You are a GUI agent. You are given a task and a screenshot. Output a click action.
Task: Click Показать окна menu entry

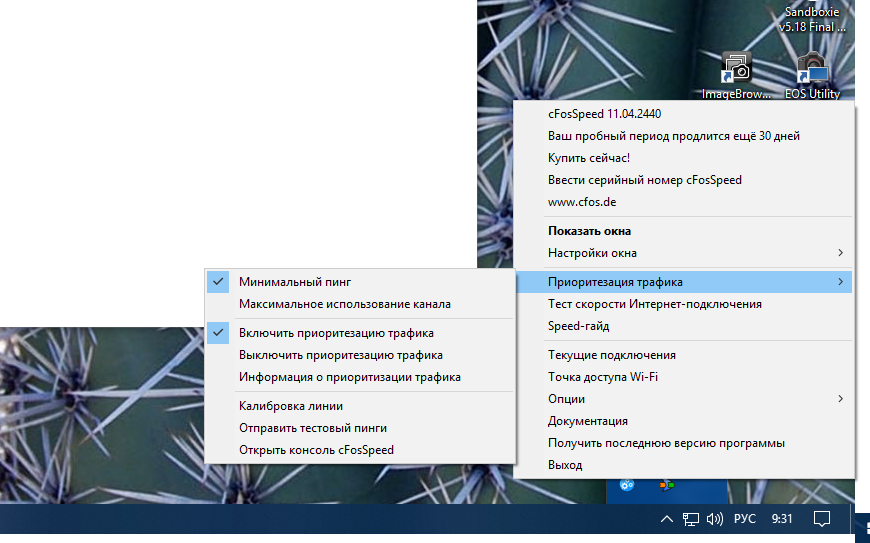click(684, 231)
